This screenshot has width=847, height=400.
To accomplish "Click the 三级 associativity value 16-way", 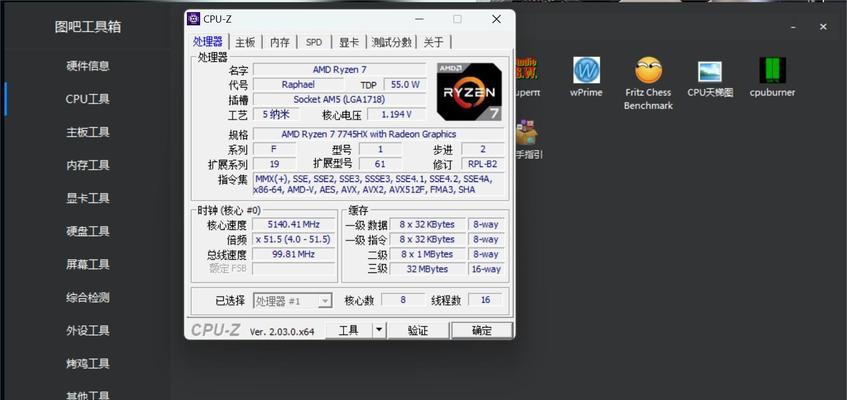I will 486,269.
